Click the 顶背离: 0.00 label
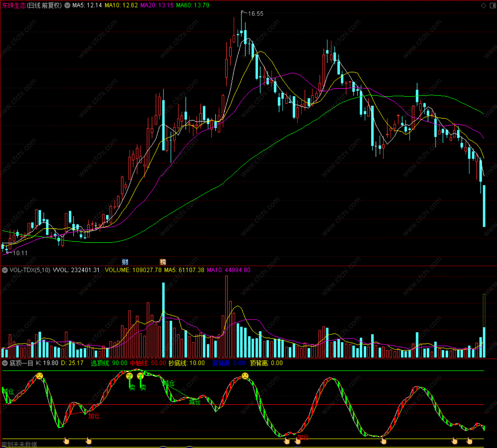Image resolution: width=497 pixels, height=448 pixels. (266, 363)
